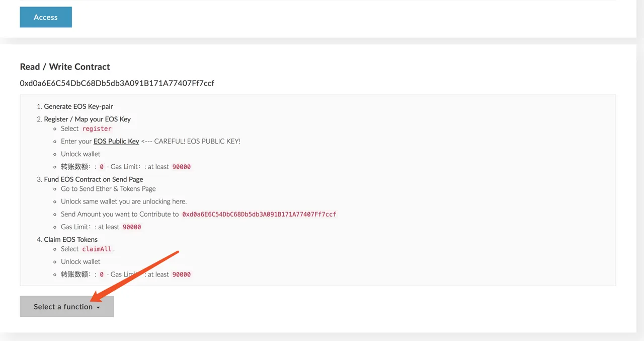Open the Select a function dropdown
Screen dimensions: 644x341
tap(67, 306)
